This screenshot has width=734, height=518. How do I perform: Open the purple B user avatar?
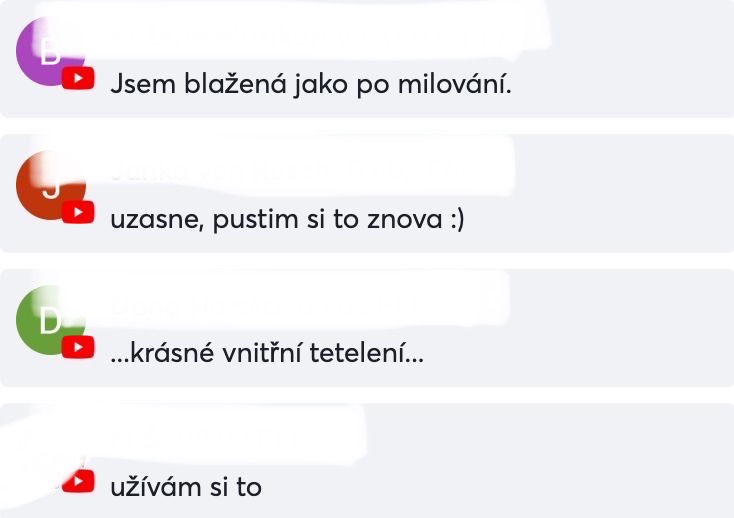tap(51, 51)
